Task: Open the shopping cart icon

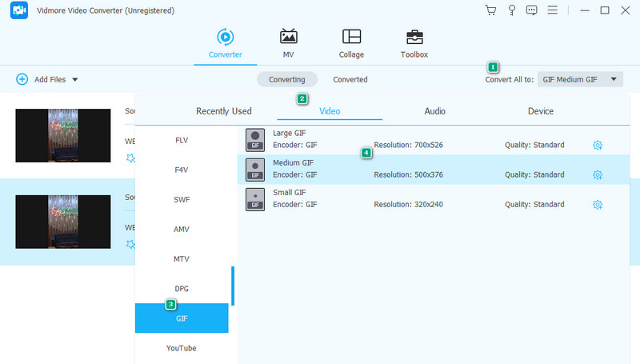Action: (x=490, y=10)
